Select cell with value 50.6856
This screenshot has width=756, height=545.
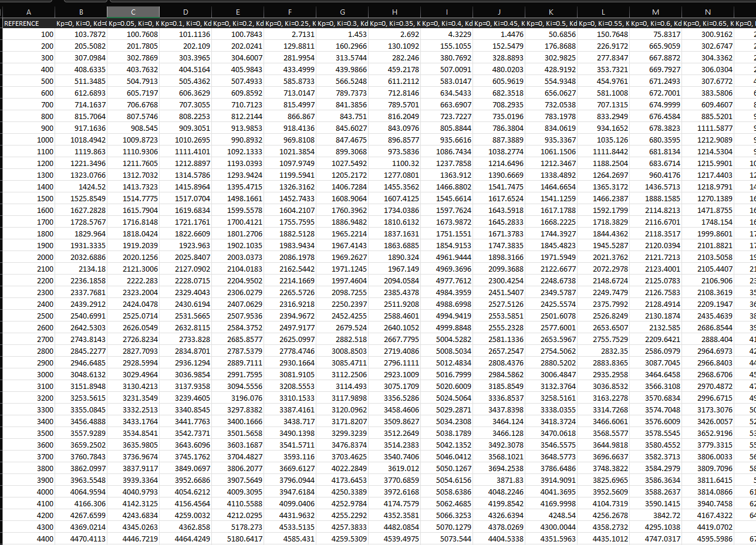(x=551, y=35)
